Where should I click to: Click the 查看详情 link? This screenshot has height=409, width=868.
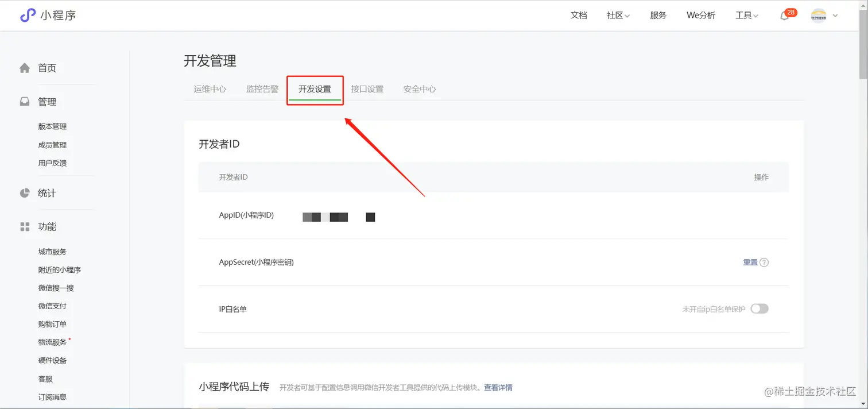tap(498, 388)
